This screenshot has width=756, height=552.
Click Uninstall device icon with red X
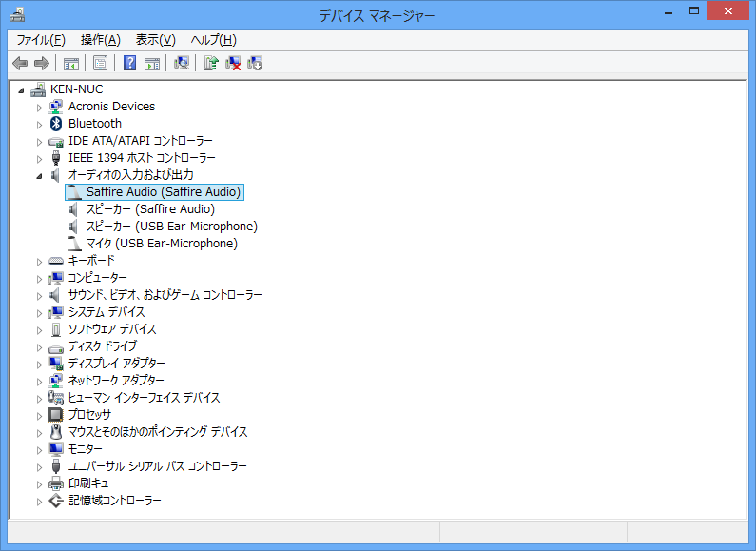233,63
